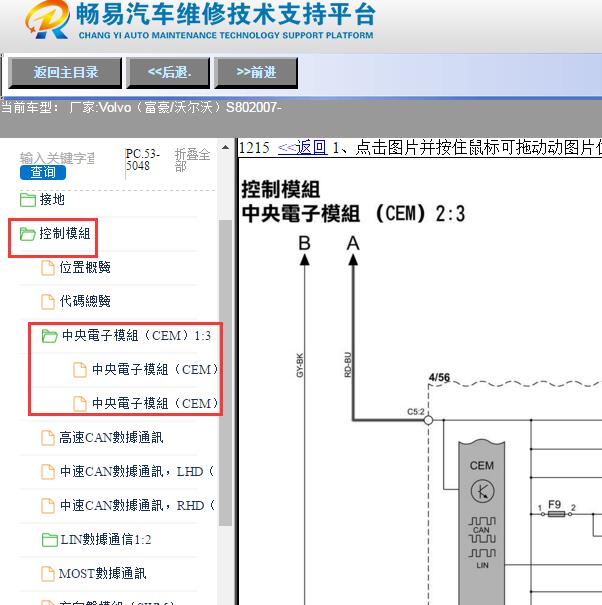Click the RD-BU wire label
602x605 pixels.
[348, 364]
